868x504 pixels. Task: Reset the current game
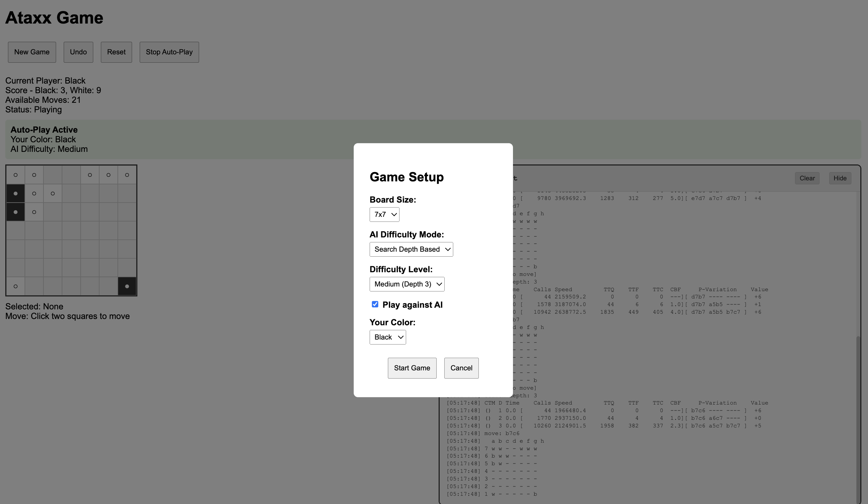(116, 52)
